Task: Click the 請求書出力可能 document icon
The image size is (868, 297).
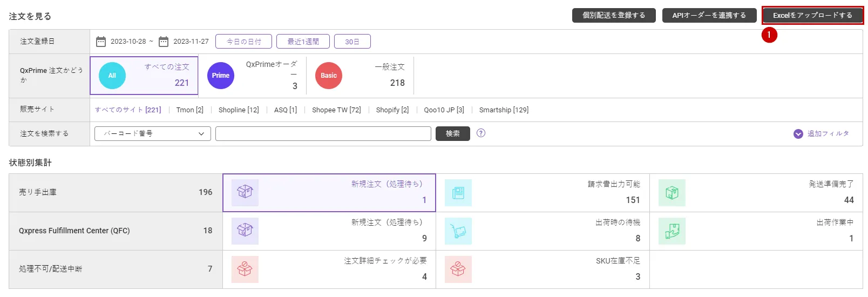Action: 458,193
